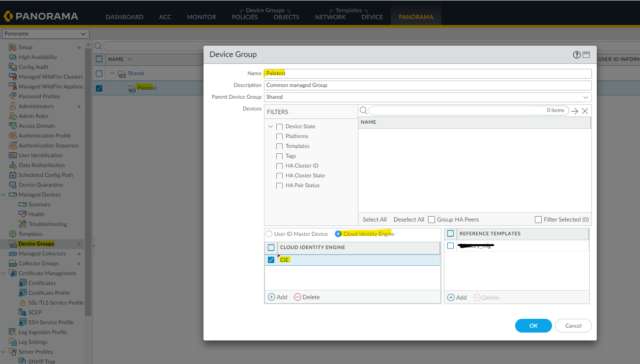Select the Health icon under Managed Devices
Screen dimensions: 640x364
coord(23,214)
